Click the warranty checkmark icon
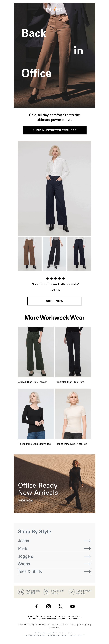 coord(71,592)
